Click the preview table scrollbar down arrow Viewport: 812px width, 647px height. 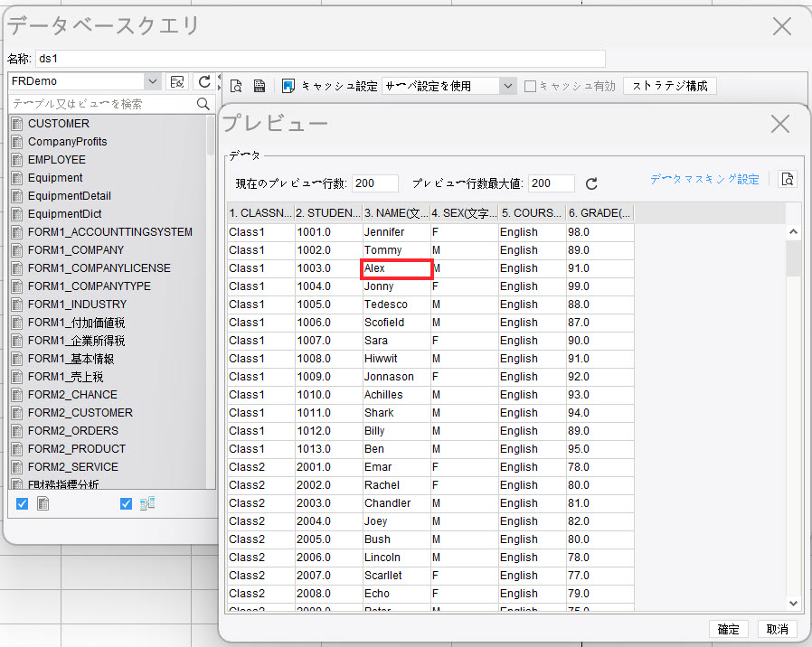pyautogui.click(x=793, y=603)
